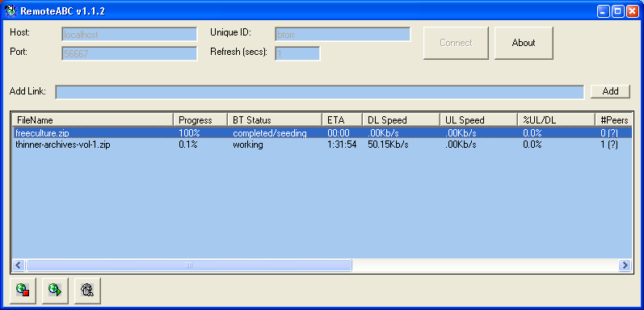644x310 pixels.
Task: Focus the Host input field
Action: [x=129, y=35]
